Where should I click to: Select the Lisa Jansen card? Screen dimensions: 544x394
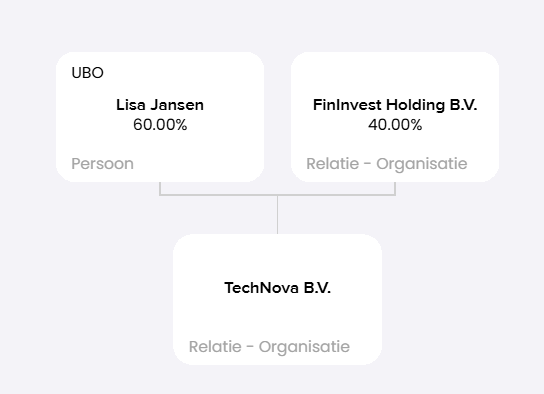click(160, 117)
